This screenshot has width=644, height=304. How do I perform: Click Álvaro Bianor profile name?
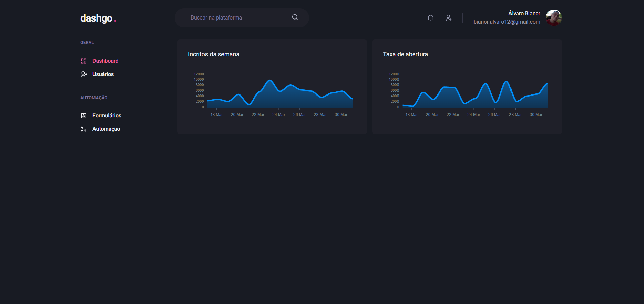pos(524,13)
